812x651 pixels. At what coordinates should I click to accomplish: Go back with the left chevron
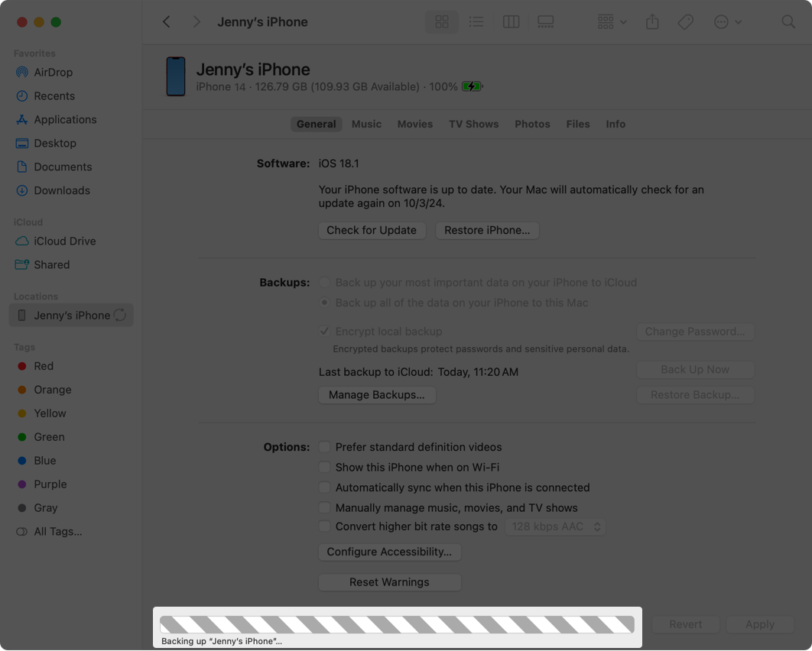(167, 22)
